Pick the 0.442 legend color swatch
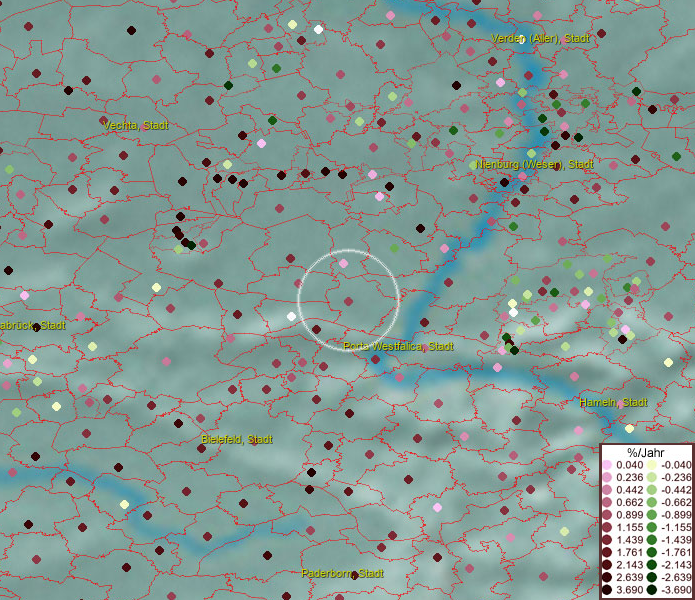The image size is (695, 600). point(607,490)
